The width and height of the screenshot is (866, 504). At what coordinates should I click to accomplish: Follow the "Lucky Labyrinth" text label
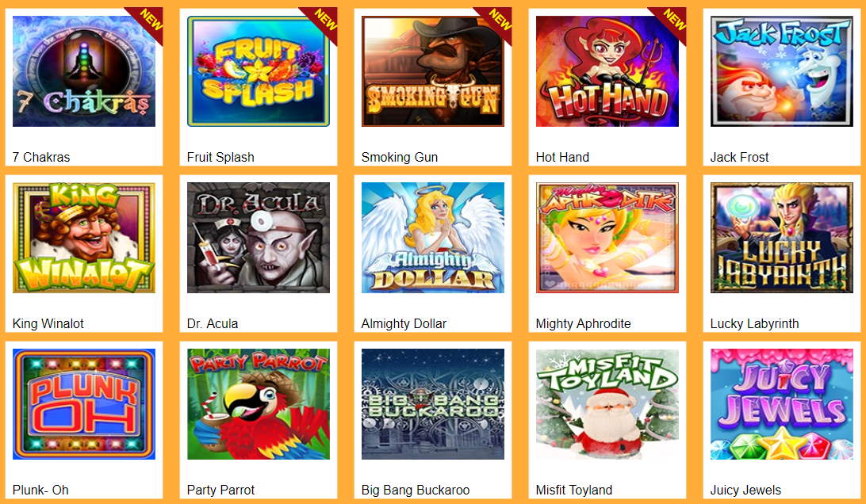pos(754,323)
